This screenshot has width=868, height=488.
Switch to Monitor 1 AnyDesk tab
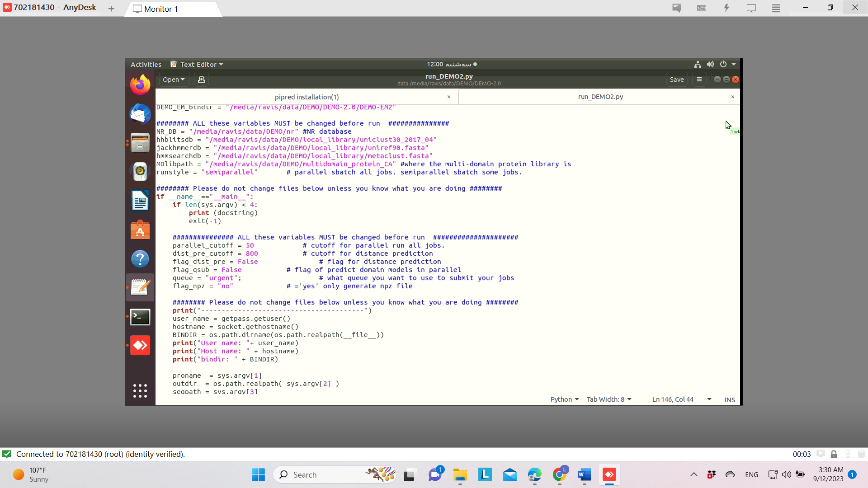(x=172, y=9)
